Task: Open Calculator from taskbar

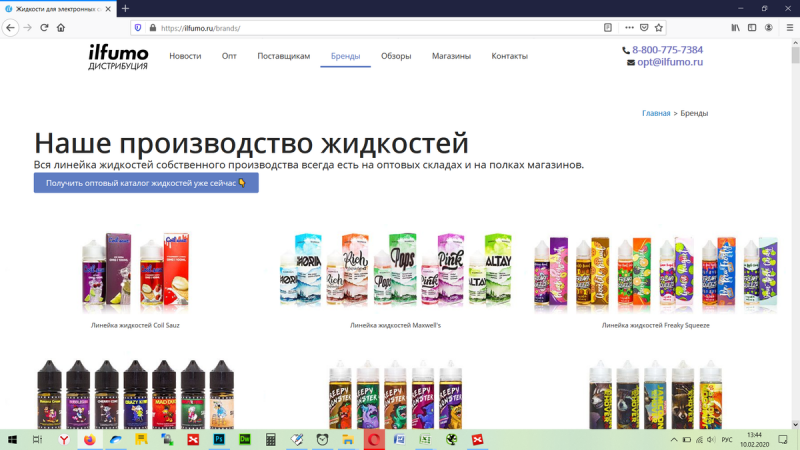Action: tap(270, 439)
